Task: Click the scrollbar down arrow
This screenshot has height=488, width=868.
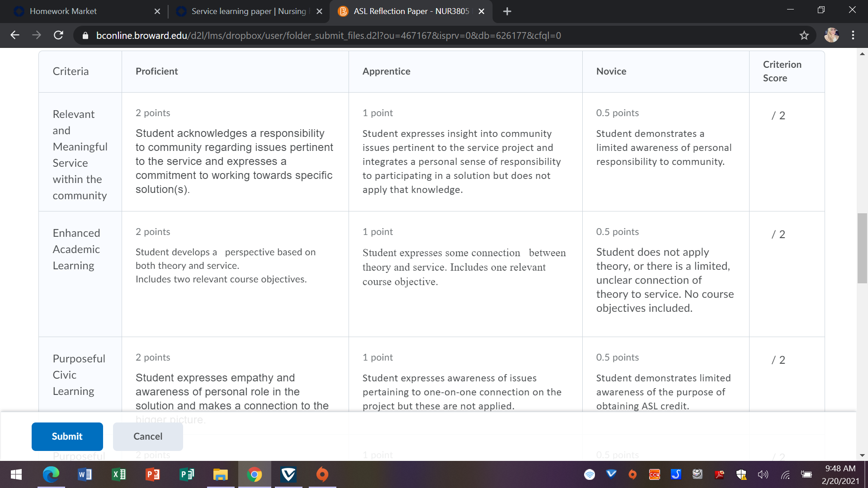Action: tap(862, 455)
